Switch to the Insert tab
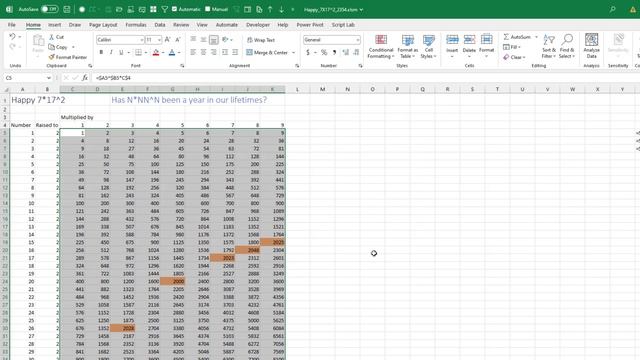The height and width of the screenshot is (360, 640). [x=55, y=25]
